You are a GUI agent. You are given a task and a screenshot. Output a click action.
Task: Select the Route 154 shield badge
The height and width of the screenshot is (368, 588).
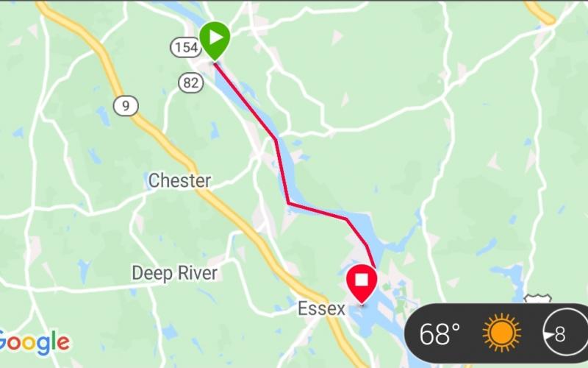186,47
